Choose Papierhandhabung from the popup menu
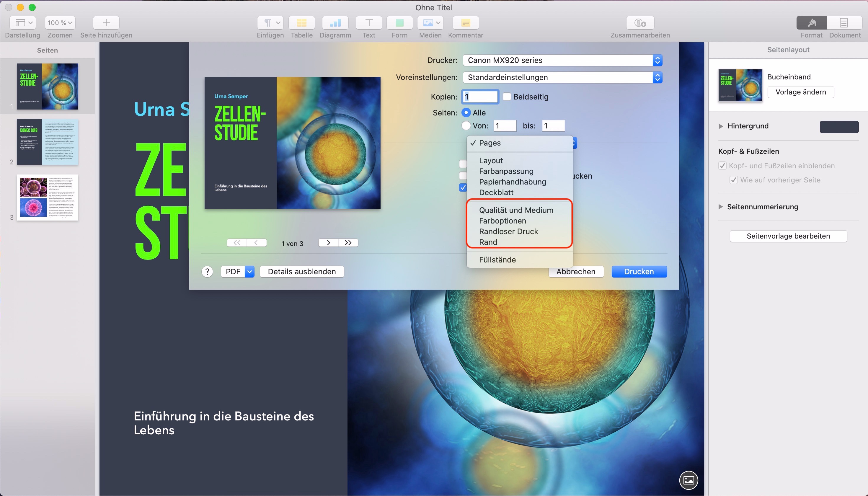This screenshot has width=868, height=496. click(512, 182)
